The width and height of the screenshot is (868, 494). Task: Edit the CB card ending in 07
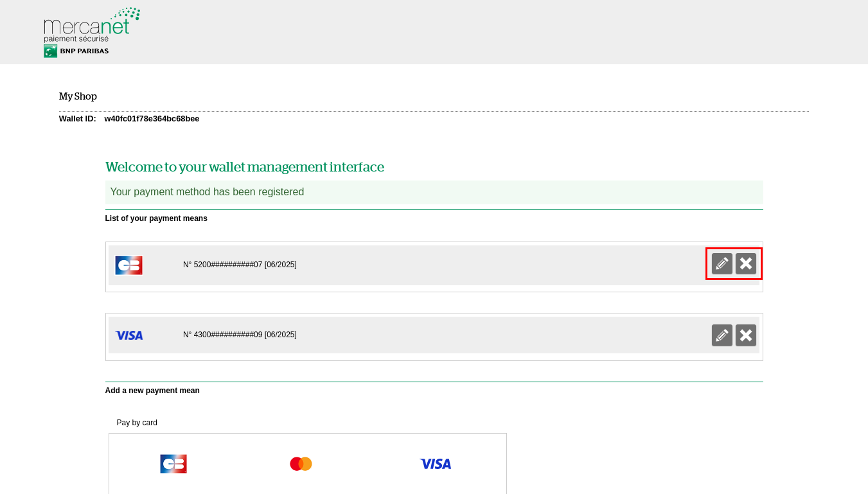[722, 263]
